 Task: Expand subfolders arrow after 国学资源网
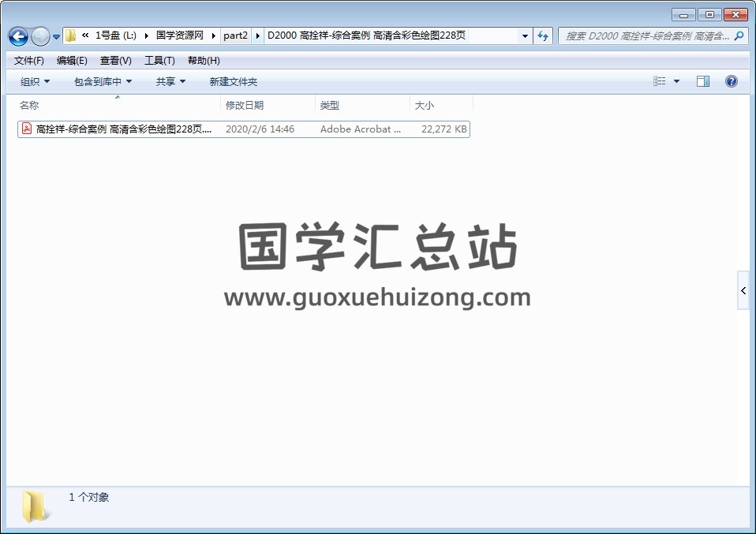click(214, 35)
